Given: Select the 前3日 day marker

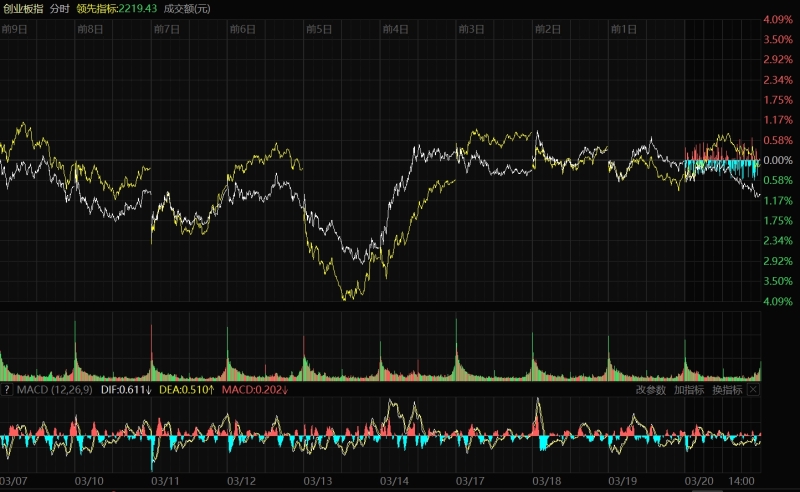Looking at the screenshot, I should [x=471, y=29].
